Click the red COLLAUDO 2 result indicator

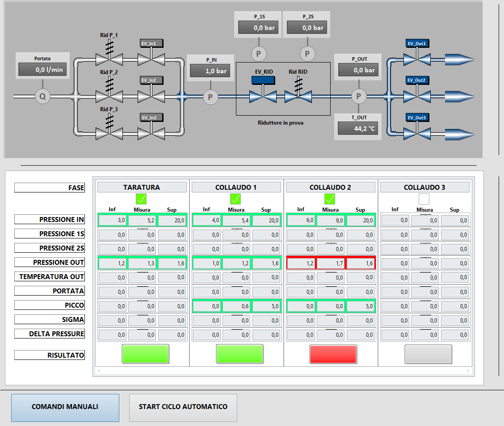click(333, 354)
